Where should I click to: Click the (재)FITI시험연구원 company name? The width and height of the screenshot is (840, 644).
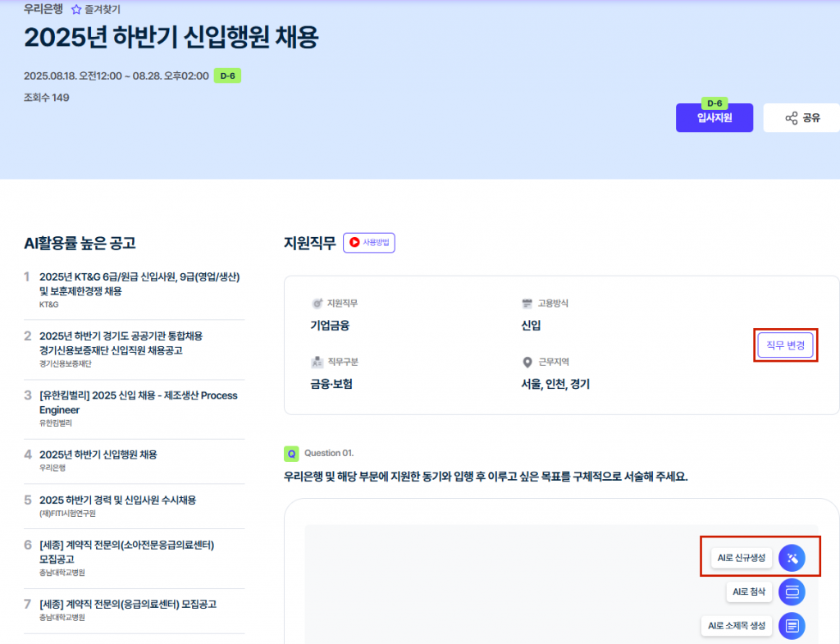67,514
